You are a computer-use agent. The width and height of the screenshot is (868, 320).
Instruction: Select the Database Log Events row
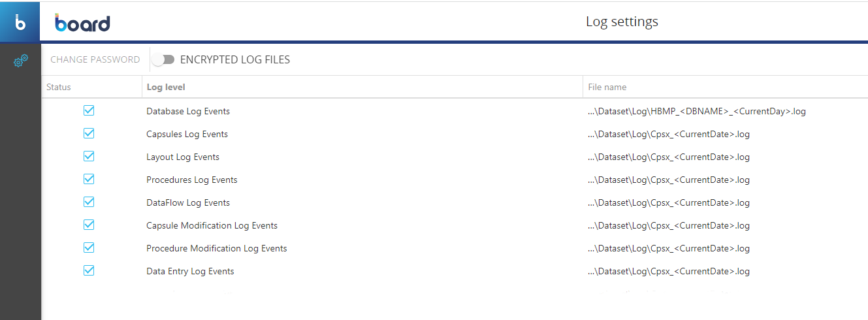(455, 111)
